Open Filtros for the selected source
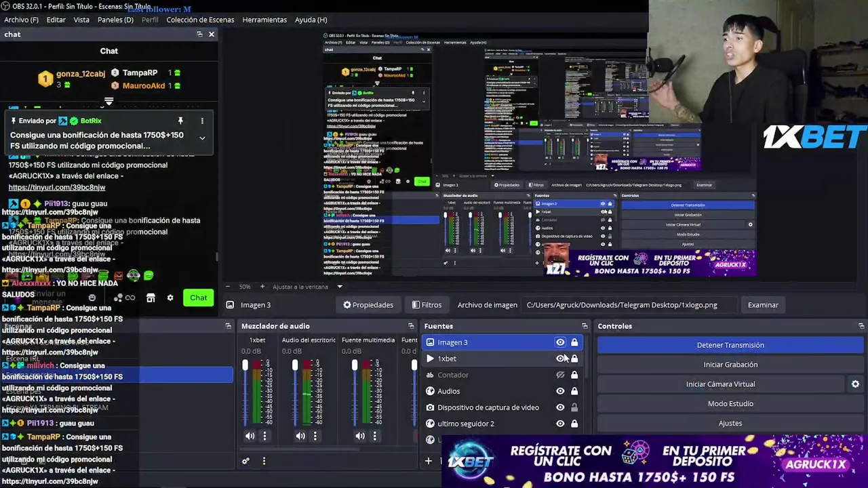This screenshot has width=868, height=488. click(x=427, y=305)
